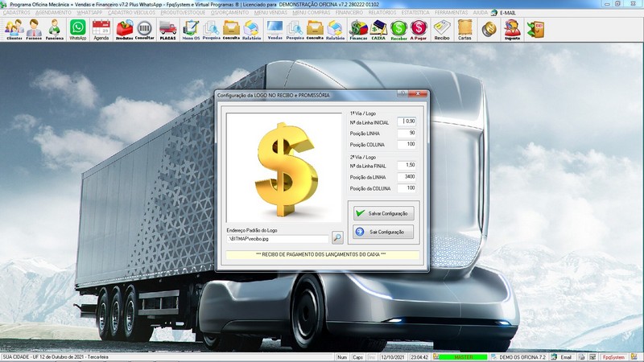Open the Finanças chart icon

(358, 30)
